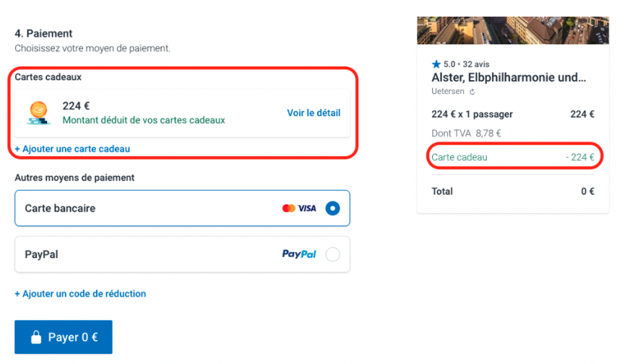Open Voir le détail link
Viewport: 630px width, 364px height.
(314, 113)
